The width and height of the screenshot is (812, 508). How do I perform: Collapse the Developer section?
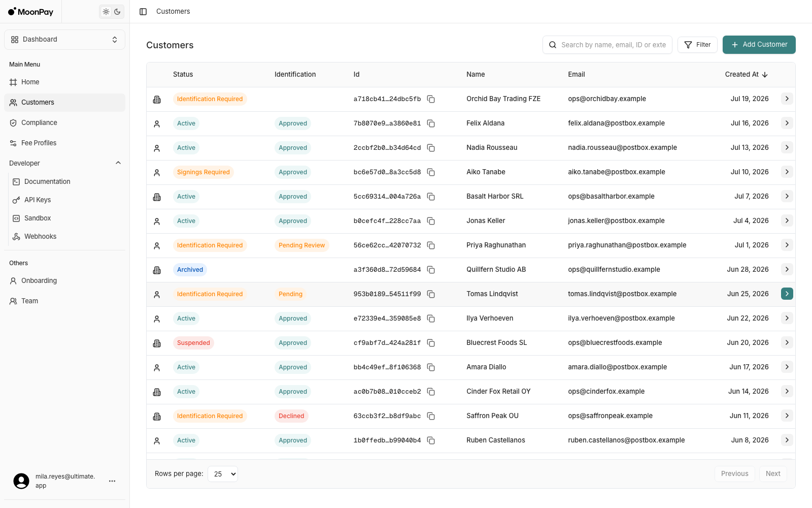click(64, 163)
